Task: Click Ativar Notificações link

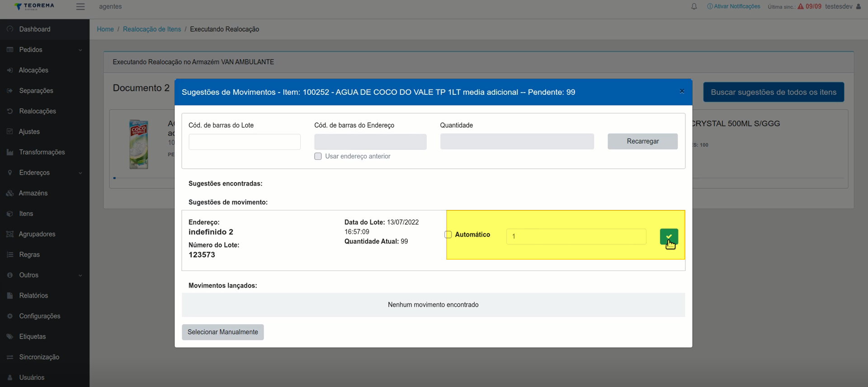Action: [734, 6]
